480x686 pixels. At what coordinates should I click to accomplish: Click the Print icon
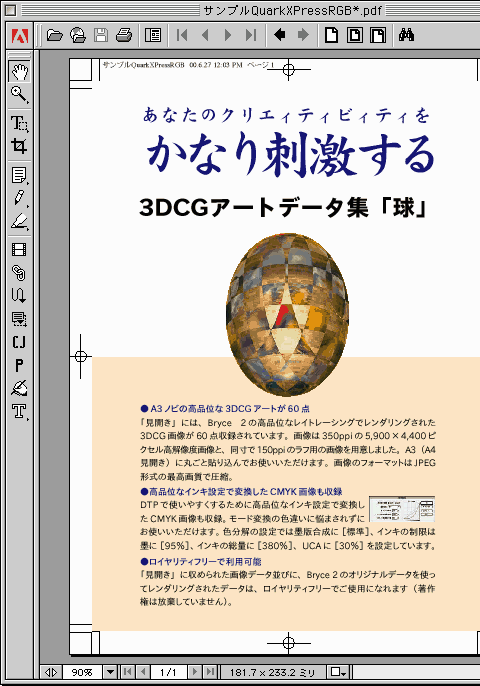click(124, 35)
